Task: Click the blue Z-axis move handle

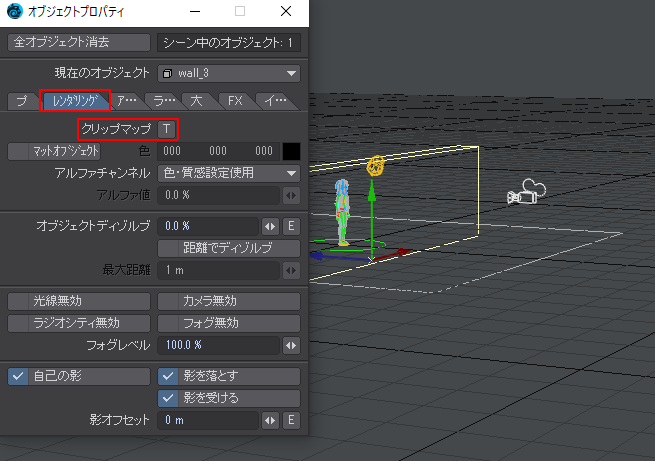Action: click(x=318, y=256)
